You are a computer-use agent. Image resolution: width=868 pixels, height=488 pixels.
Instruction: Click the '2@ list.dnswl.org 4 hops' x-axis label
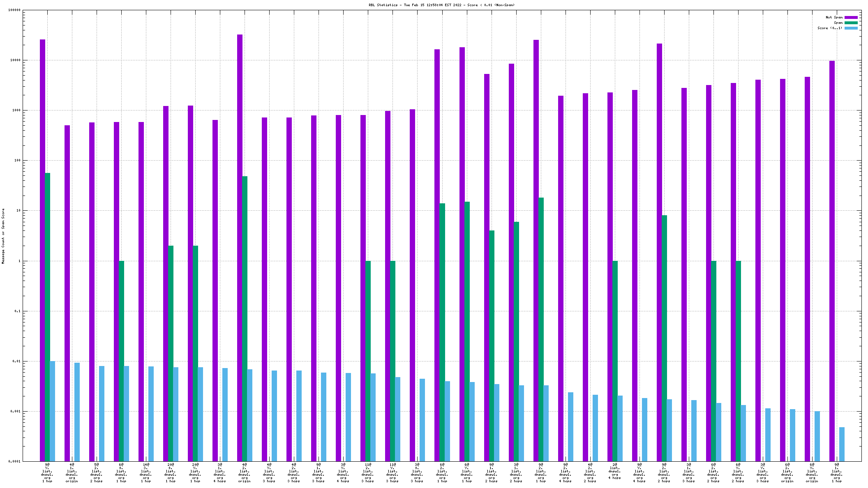click(x=615, y=471)
